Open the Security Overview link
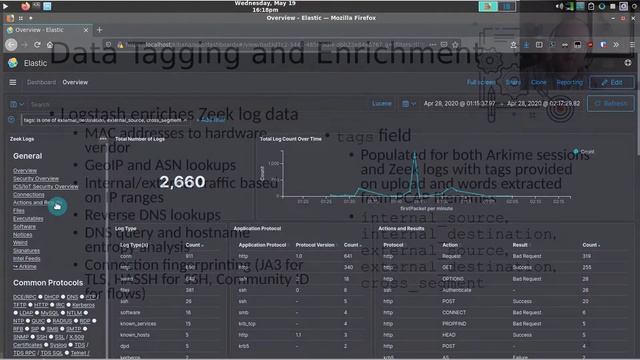Screen dimensions: 640x360 [36, 178]
